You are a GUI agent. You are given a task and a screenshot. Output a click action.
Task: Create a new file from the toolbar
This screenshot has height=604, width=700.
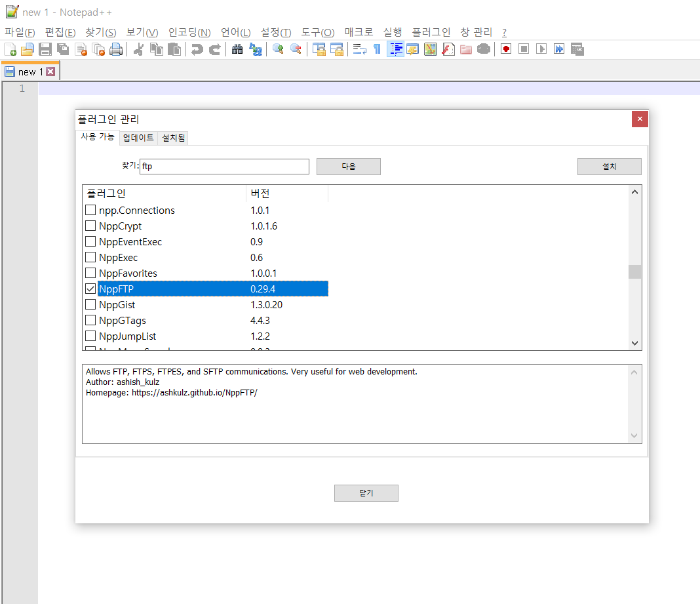(x=10, y=49)
